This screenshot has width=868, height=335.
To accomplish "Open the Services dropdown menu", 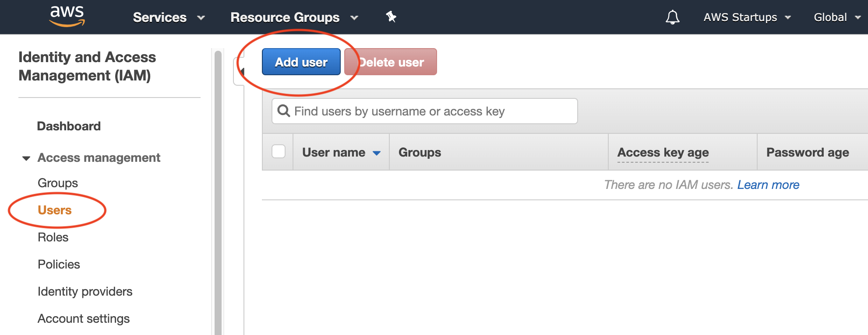I will point(169,17).
